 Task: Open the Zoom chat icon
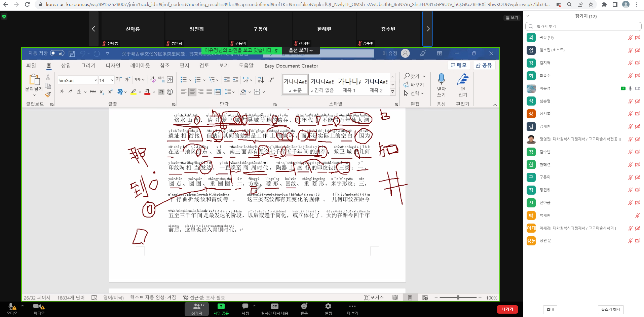pos(245,306)
